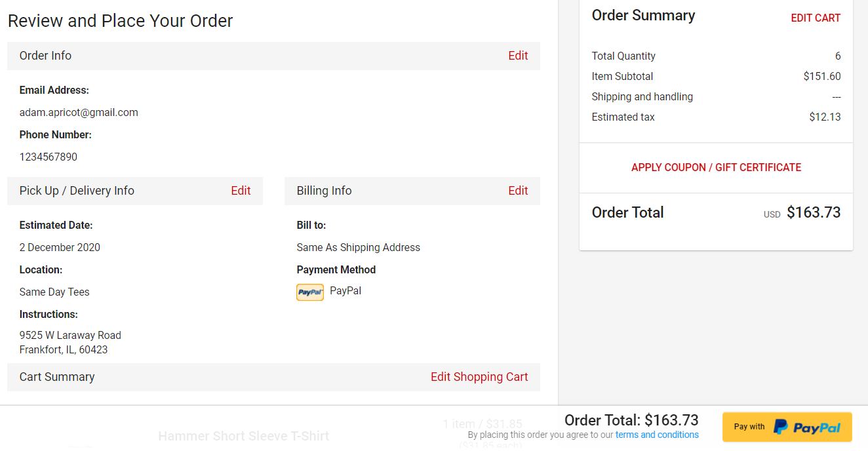Image resolution: width=868 pixels, height=451 pixels.
Task: Click the Review and Place Your Order heading
Action: point(120,21)
